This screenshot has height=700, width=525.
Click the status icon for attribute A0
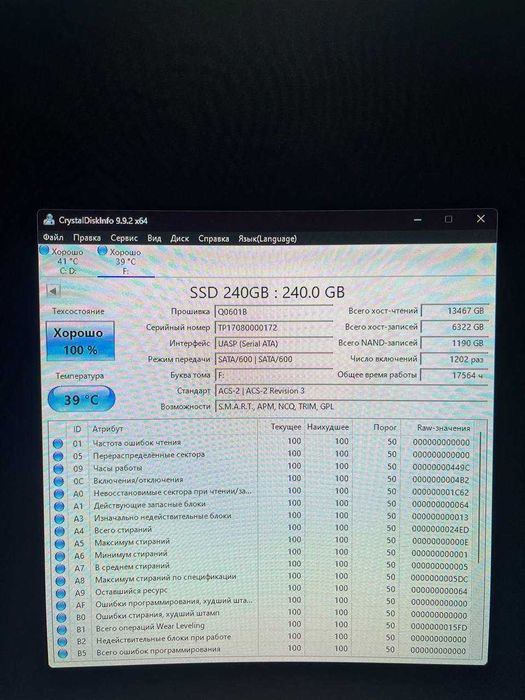coord(59,494)
